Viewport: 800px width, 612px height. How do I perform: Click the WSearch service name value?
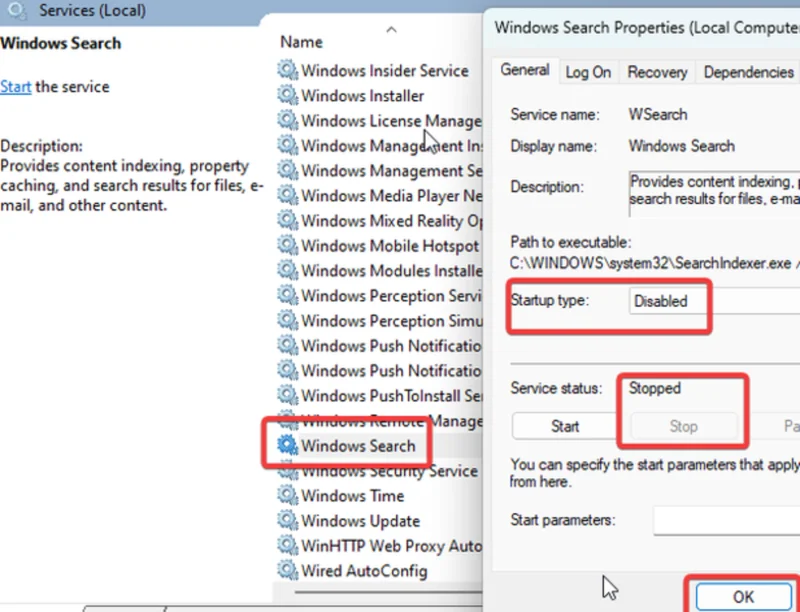coord(658,114)
